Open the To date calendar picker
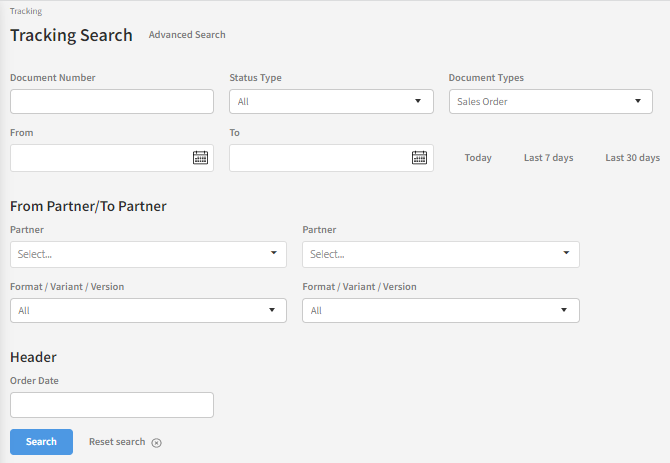 419,157
